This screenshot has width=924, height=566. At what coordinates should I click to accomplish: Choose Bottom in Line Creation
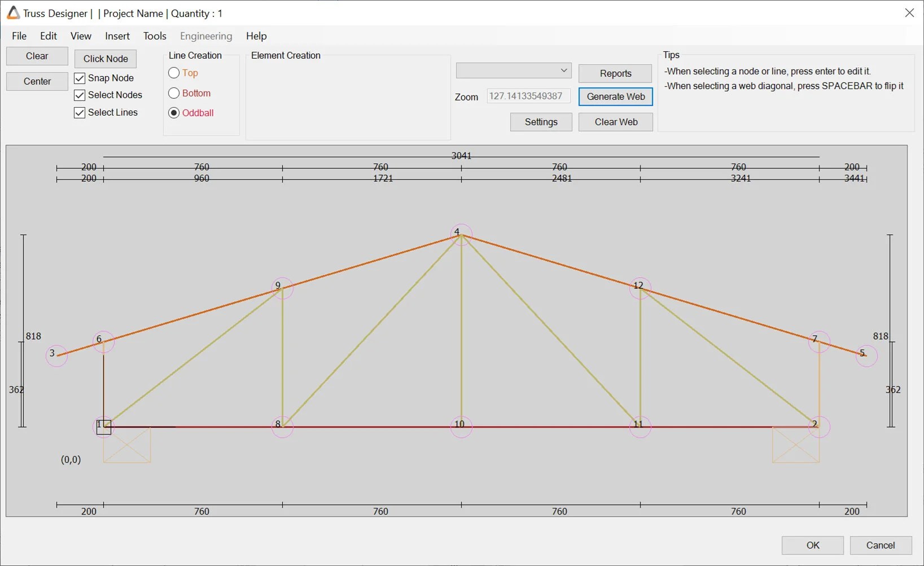(x=173, y=93)
